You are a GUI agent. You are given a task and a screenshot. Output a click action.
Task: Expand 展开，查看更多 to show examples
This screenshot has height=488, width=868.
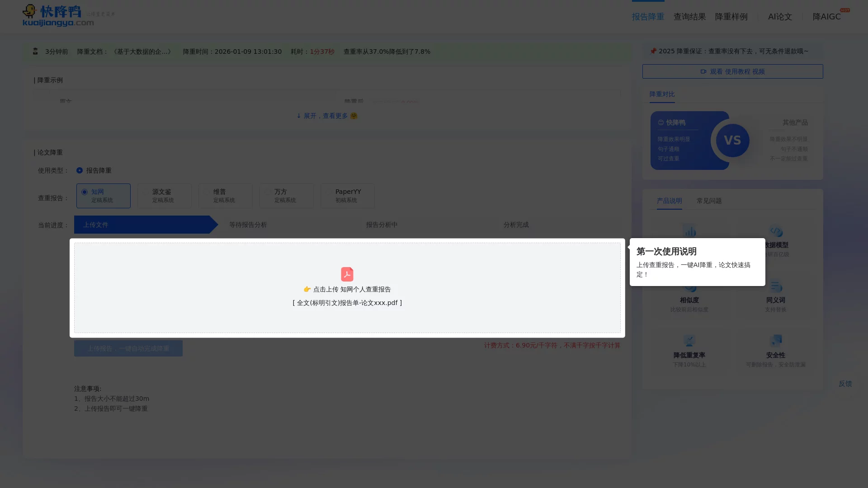point(326,116)
